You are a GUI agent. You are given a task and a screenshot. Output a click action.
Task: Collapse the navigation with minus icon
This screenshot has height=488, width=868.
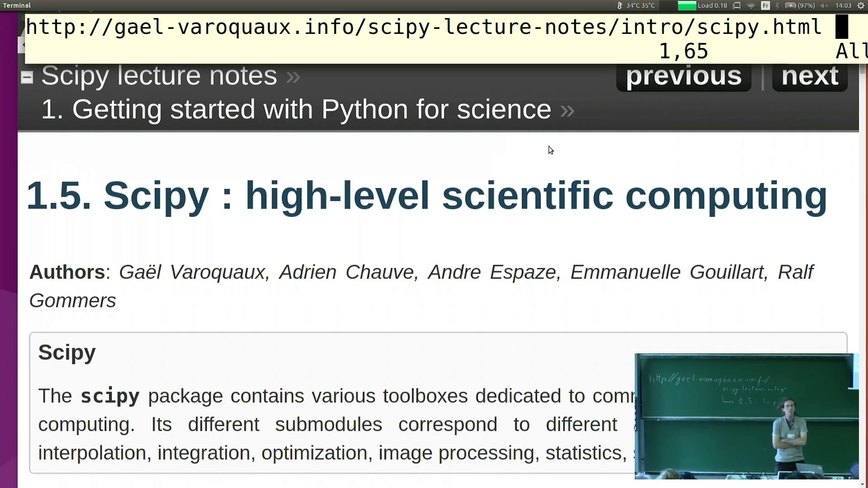(27, 78)
